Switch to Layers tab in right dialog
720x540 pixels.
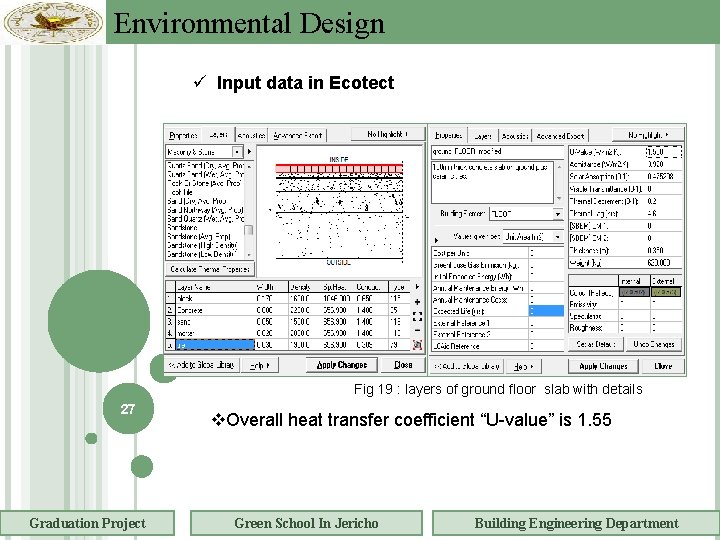483,136
